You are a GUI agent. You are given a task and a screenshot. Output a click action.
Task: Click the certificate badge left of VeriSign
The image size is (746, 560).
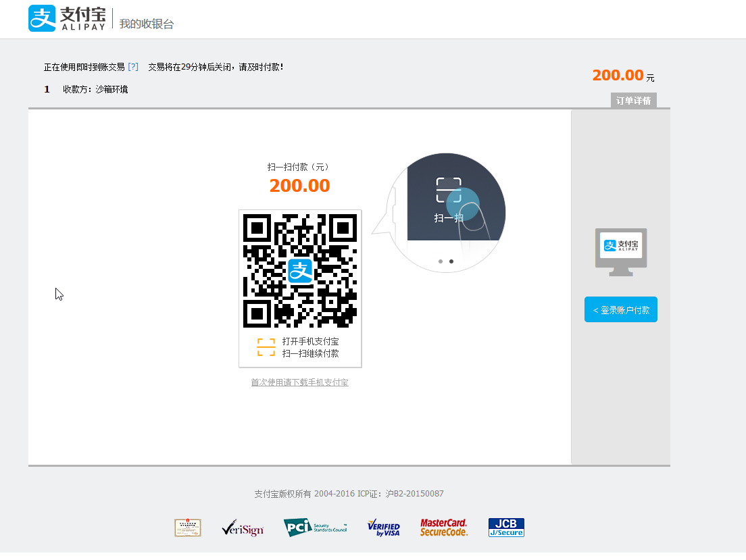point(188,528)
